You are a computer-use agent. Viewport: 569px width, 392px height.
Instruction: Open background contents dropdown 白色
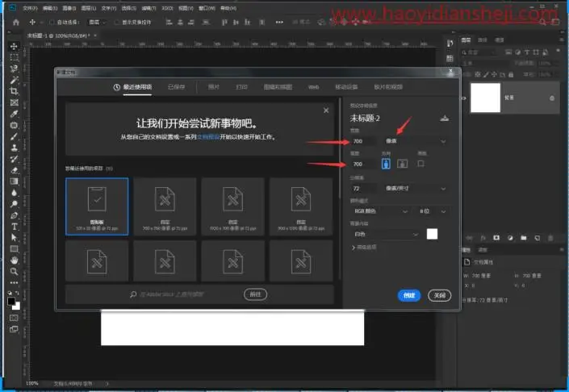tap(386, 234)
